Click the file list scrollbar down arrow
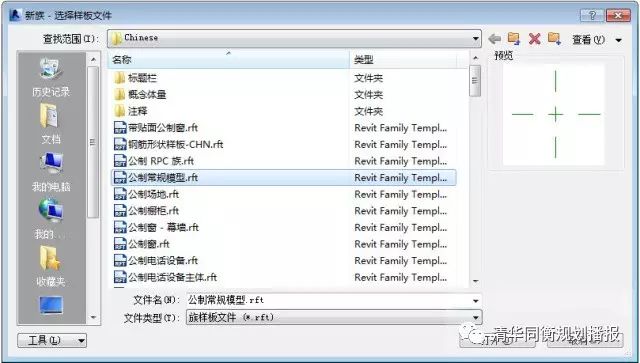The image size is (640, 363). [x=475, y=281]
